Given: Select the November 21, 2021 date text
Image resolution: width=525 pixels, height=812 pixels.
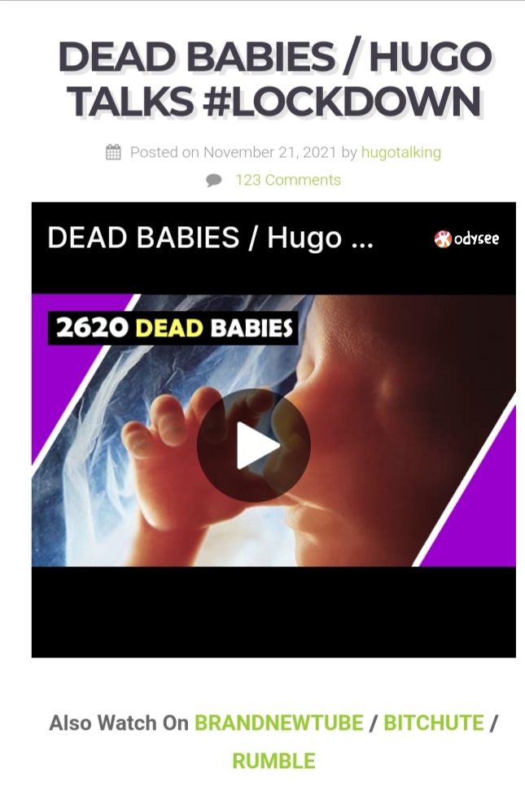Looking at the screenshot, I should pos(270,152).
